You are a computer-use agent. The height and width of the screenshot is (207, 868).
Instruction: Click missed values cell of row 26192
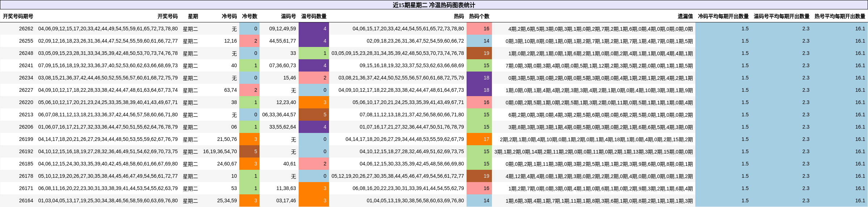pos(594,152)
